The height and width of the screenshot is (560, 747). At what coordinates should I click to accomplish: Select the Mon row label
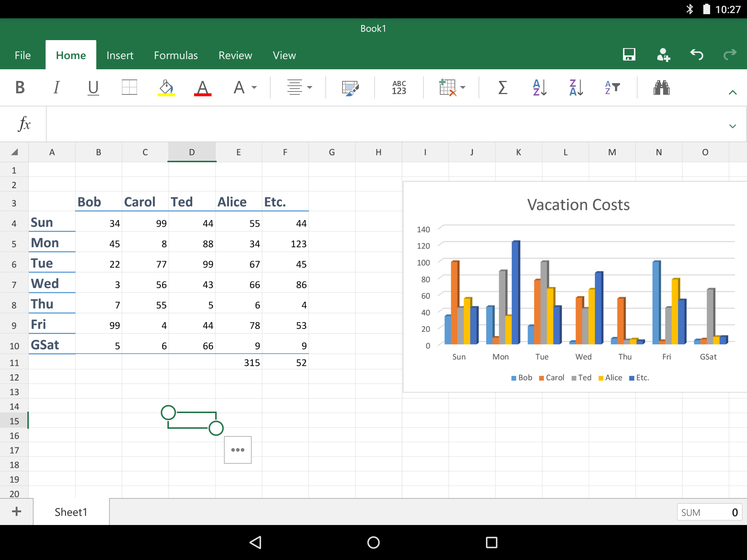[x=52, y=242]
